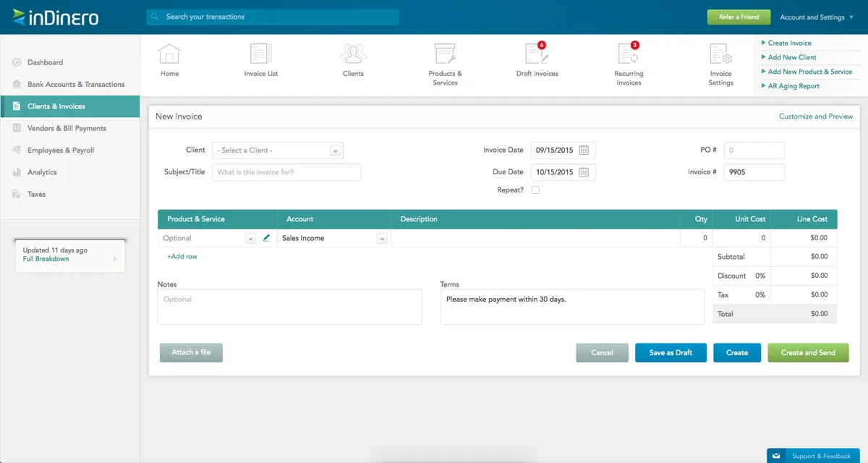Click the Dashboard sidebar icon
Image resolution: width=868 pixels, height=463 pixels.
point(17,62)
